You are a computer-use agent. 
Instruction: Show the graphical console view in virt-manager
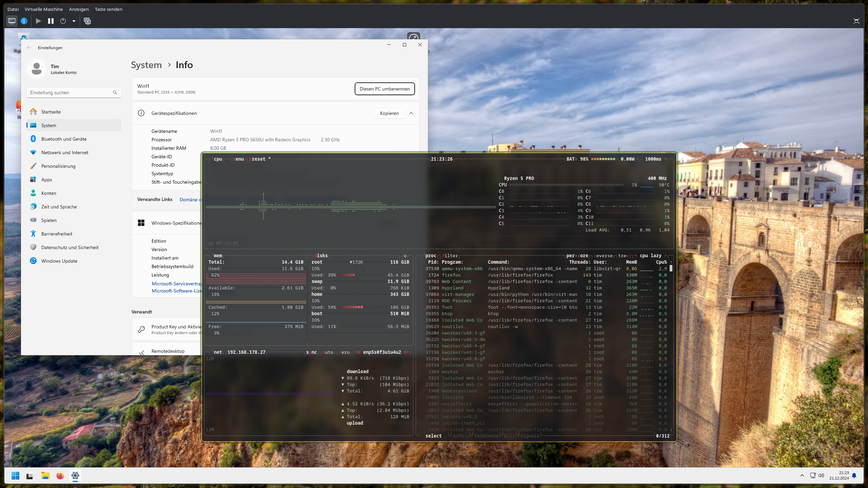coord(12,21)
